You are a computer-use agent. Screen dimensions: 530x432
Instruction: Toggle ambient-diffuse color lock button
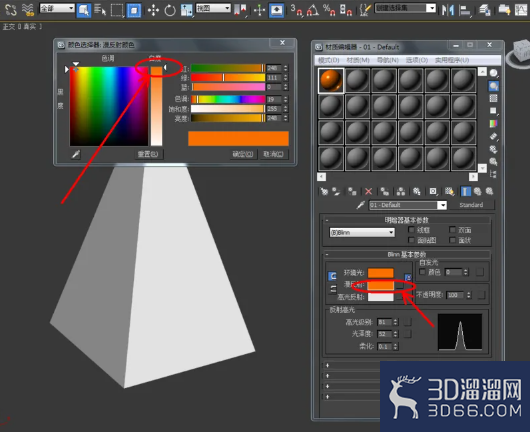coord(333,276)
